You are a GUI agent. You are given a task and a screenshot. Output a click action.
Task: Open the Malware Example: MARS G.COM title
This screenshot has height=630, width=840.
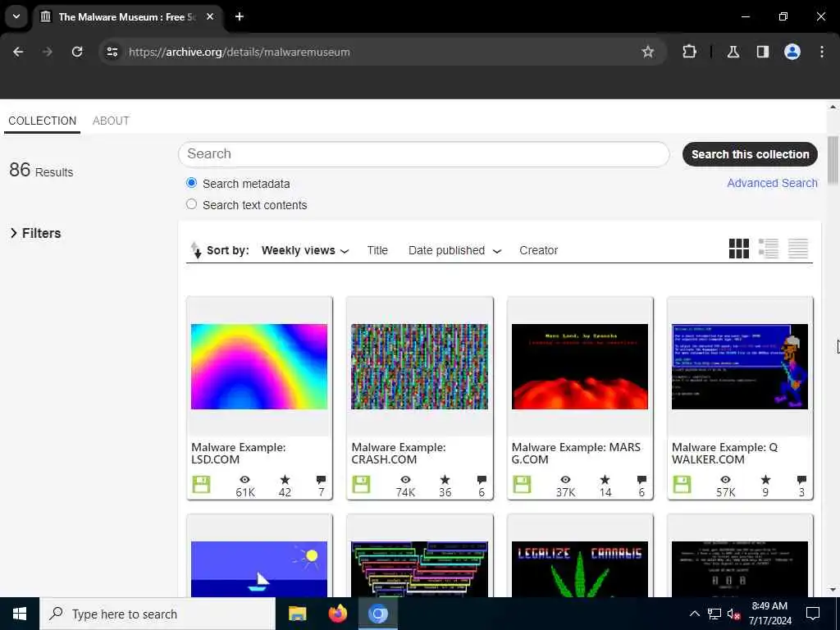coord(576,453)
